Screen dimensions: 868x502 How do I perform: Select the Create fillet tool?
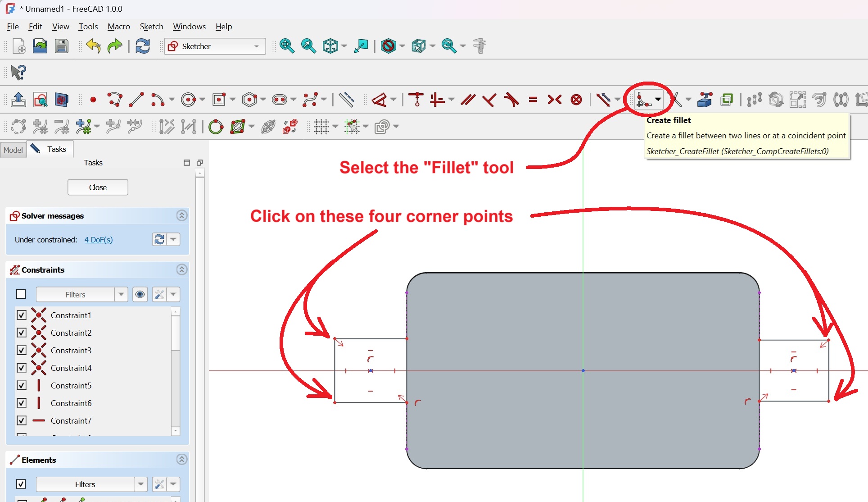tap(644, 100)
